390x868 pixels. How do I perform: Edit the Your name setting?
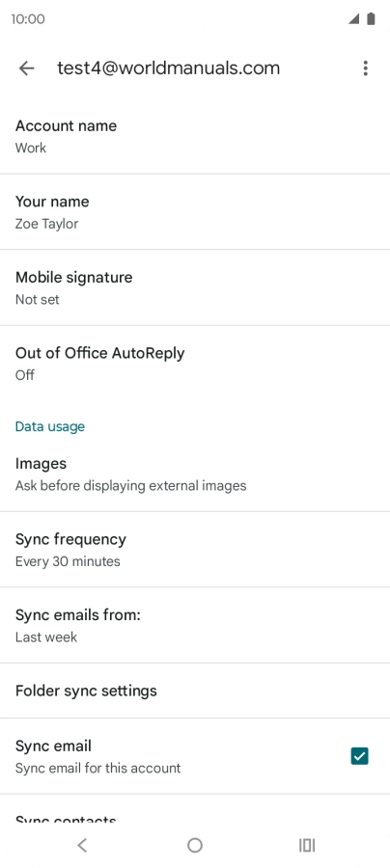(x=195, y=212)
